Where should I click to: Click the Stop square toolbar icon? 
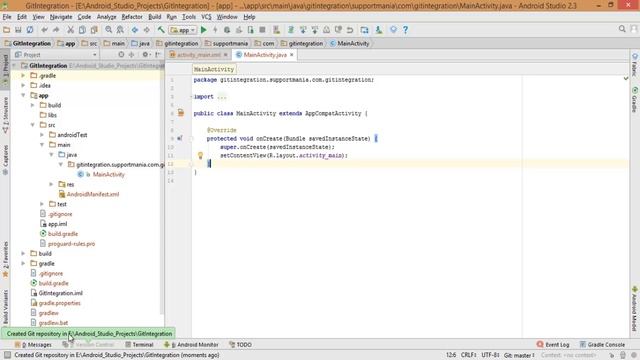262,30
